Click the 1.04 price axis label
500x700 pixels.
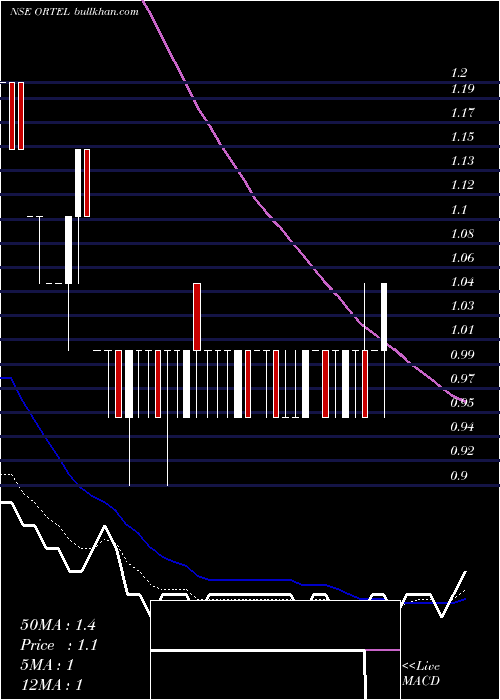pyautogui.click(x=462, y=282)
